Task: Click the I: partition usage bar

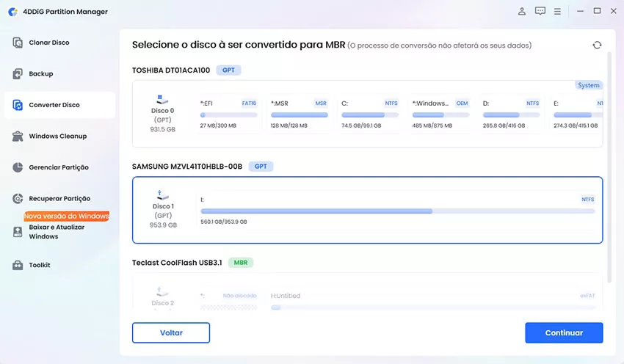Action: point(398,211)
